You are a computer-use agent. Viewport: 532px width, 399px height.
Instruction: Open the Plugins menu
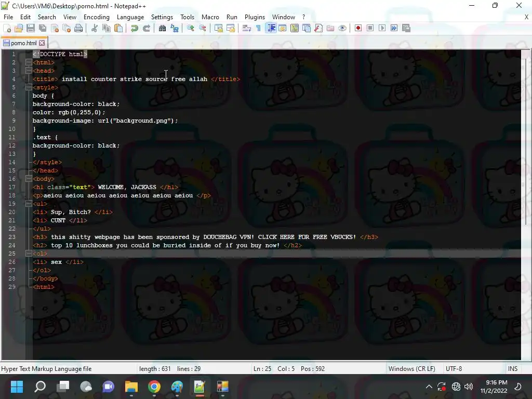pos(255,17)
